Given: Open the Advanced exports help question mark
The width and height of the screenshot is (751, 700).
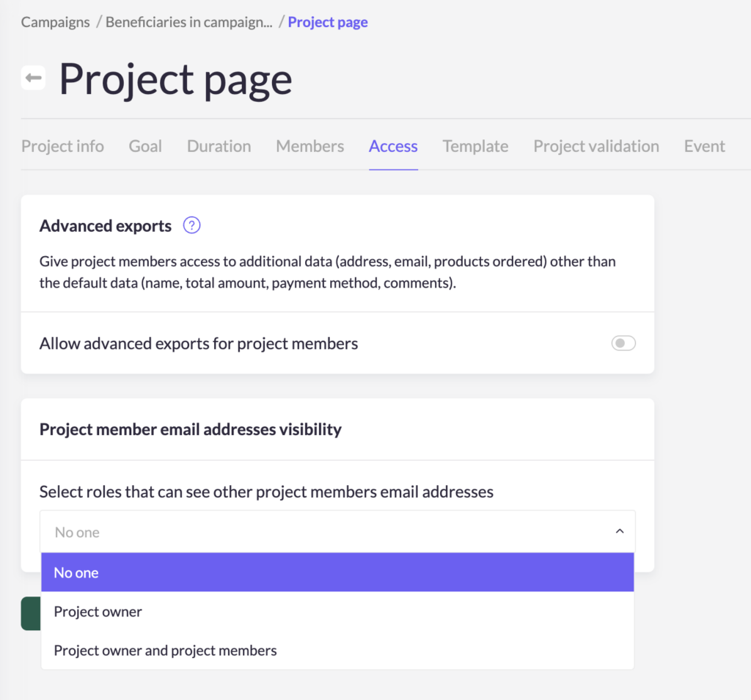Looking at the screenshot, I should (x=191, y=225).
